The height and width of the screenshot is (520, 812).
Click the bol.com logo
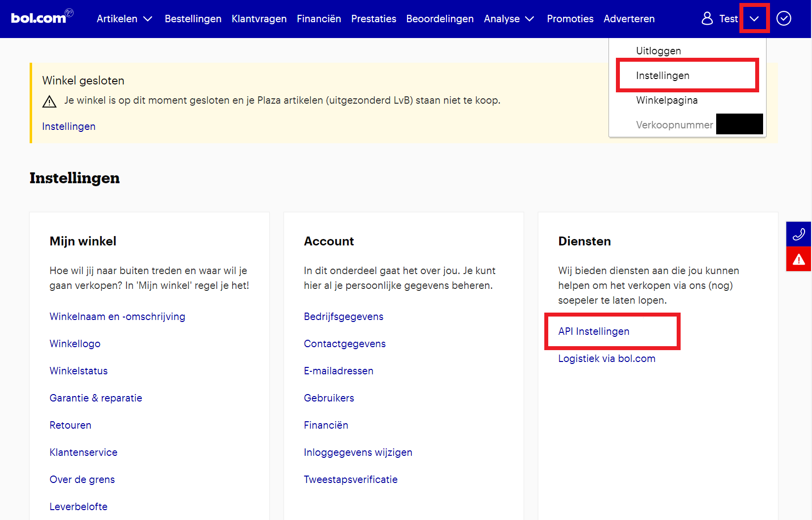click(x=42, y=17)
